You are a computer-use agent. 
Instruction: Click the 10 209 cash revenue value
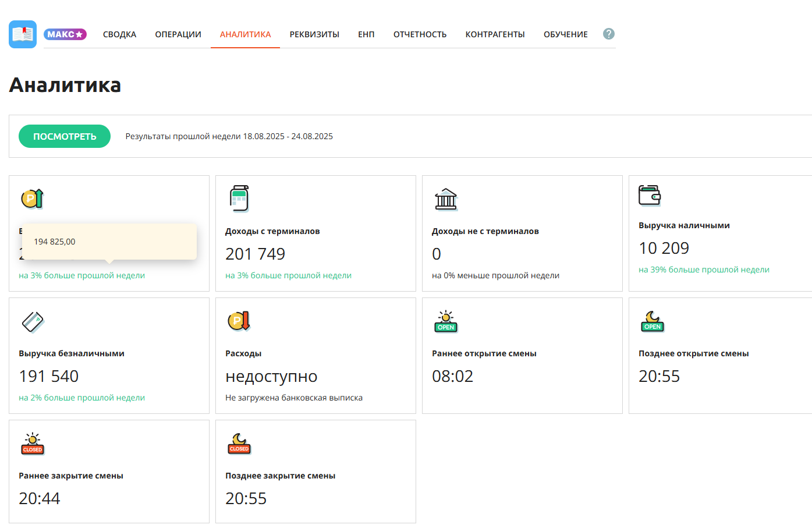tap(664, 248)
